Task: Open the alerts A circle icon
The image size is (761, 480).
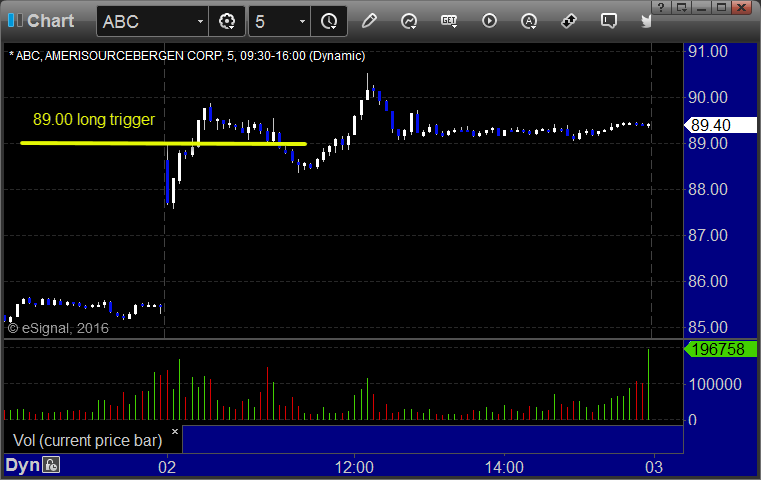Action: point(529,21)
